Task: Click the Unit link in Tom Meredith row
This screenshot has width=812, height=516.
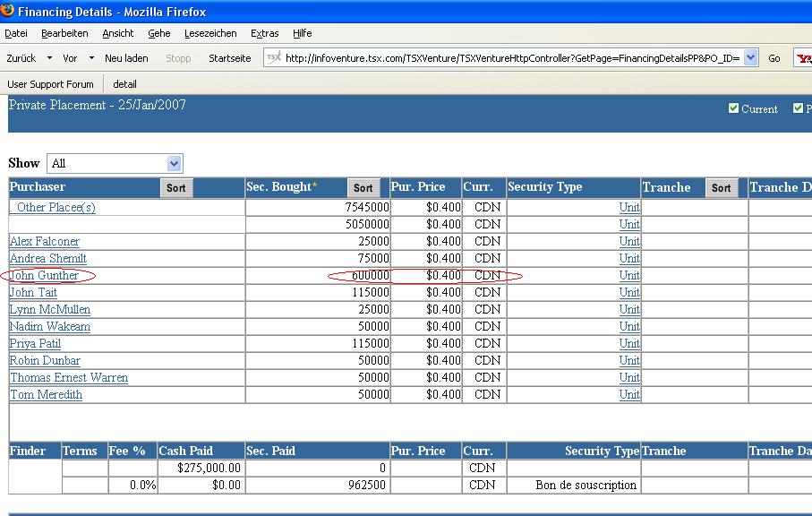Action: [629, 395]
